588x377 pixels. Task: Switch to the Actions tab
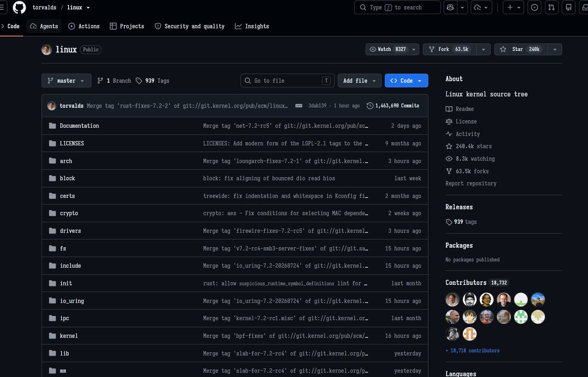[x=84, y=26]
